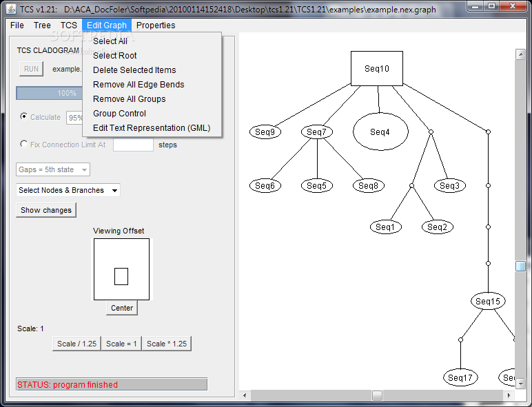This screenshot has width=532, height=407.
Task: Select the Seq7 node
Action: click(x=317, y=132)
